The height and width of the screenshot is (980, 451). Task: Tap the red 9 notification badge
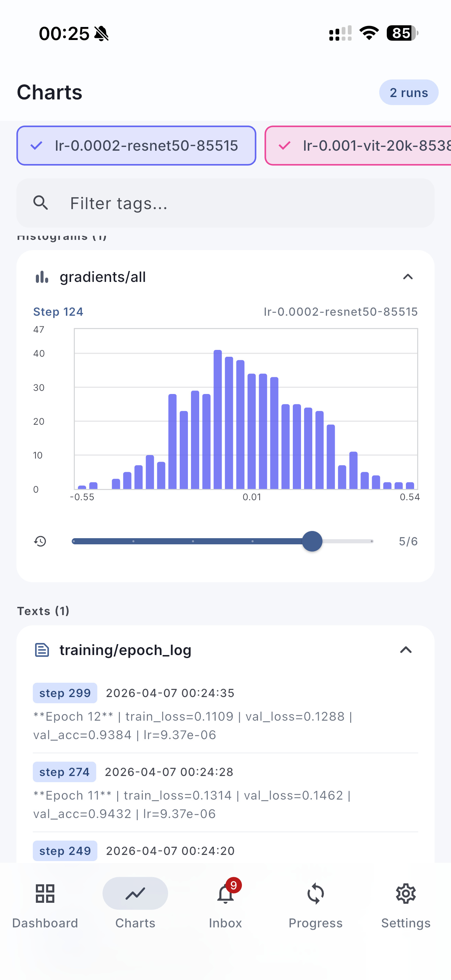(233, 886)
